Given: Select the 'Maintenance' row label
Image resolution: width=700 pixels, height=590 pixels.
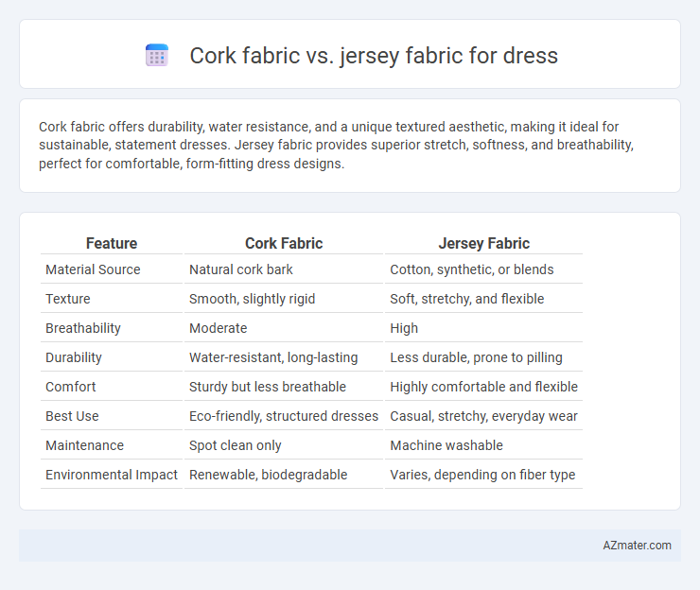Looking at the screenshot, I should pos(84,445).
